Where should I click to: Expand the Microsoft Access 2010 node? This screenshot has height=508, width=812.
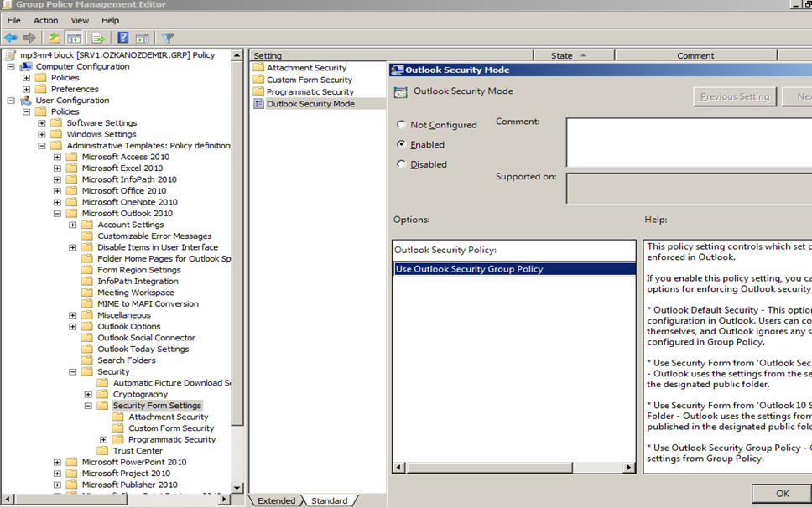[x=58, y=158]
